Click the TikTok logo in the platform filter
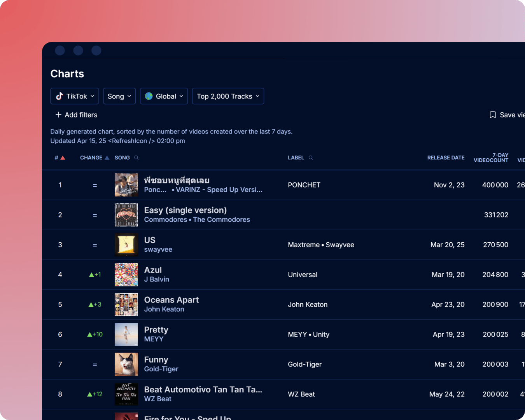525x420 pixels. point(59,96)
